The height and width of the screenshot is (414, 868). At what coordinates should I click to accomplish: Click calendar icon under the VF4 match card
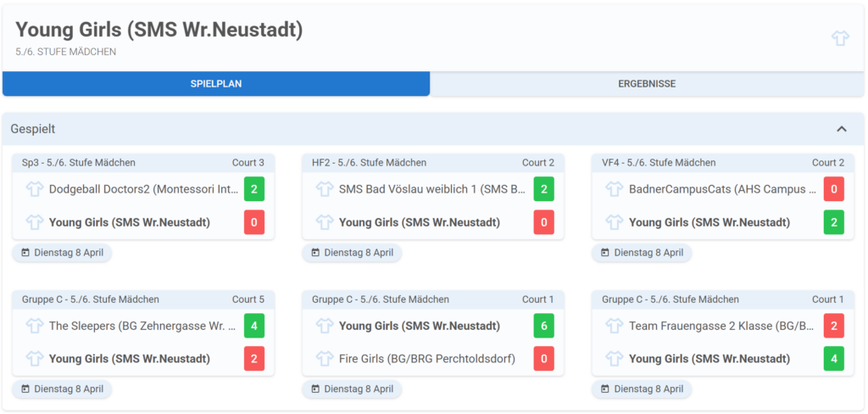pos(605,253)
